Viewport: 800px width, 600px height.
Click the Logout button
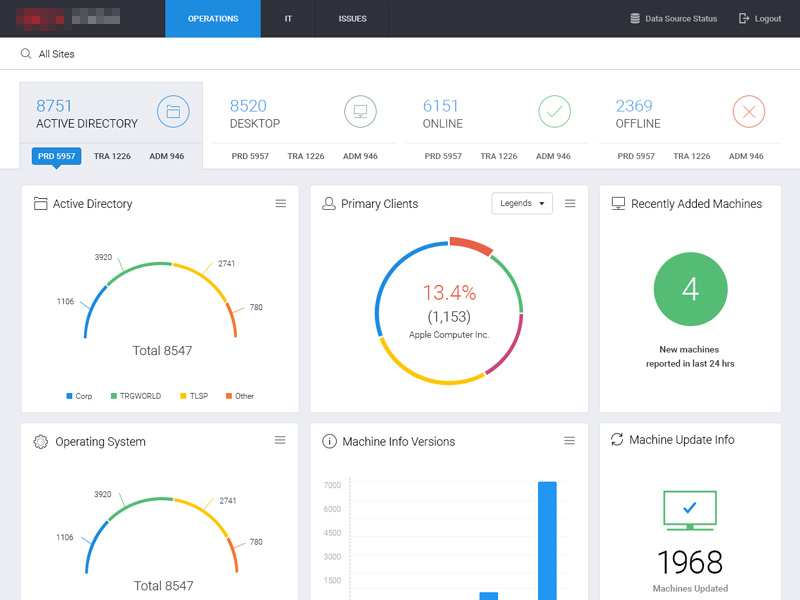click(x=759, y=18)
